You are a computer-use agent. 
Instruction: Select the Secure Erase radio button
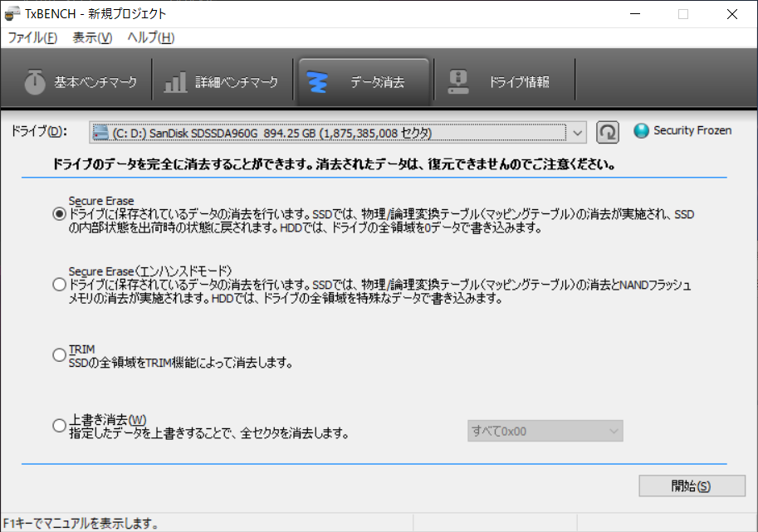coord(59,213)
